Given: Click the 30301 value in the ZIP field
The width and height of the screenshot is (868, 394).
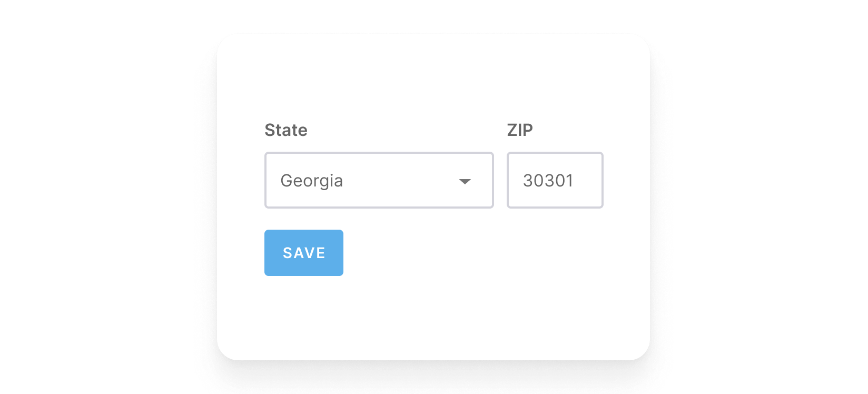Looking at the screenshot, I should pos(548,181).
